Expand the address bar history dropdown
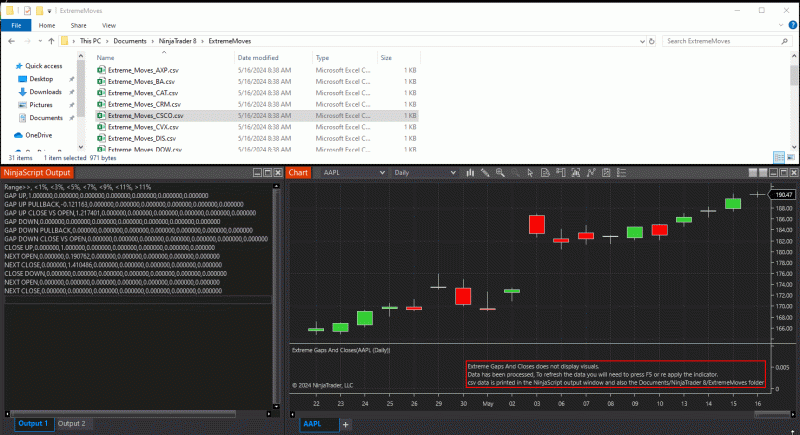This screenshot has width=800, height=435. (x=642, y=41)
